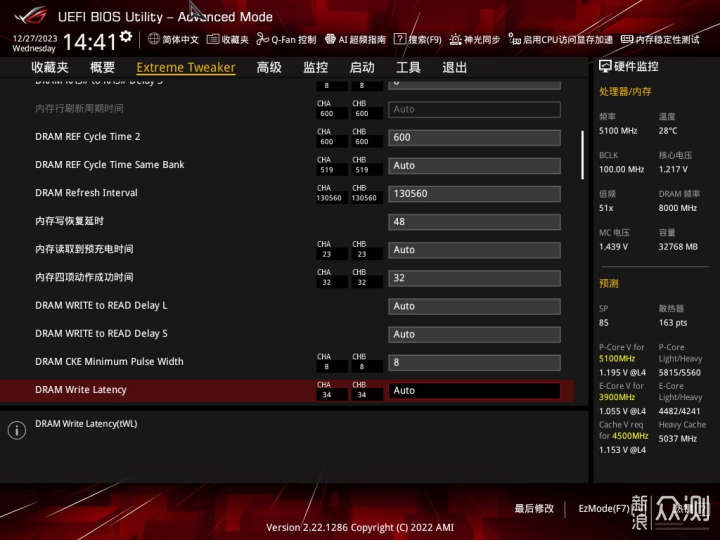Go to the 工具 tab
This screenshot has width=720, height=540.
point(408,68)
